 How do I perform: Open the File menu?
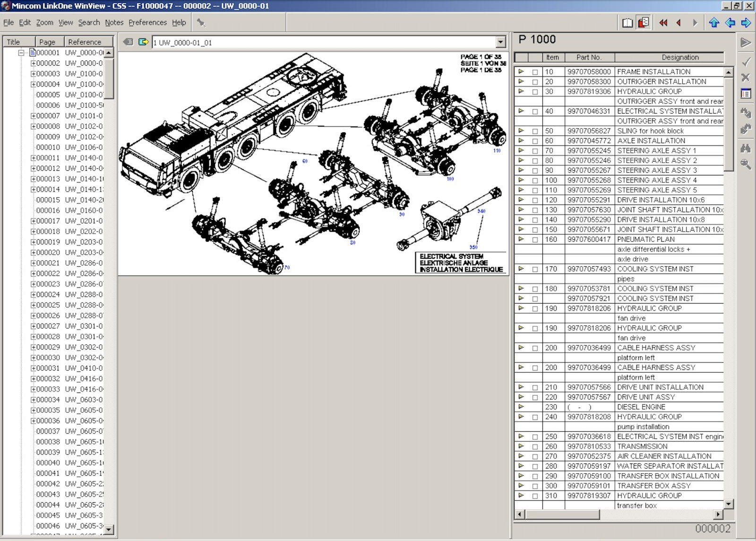[9, 22]
